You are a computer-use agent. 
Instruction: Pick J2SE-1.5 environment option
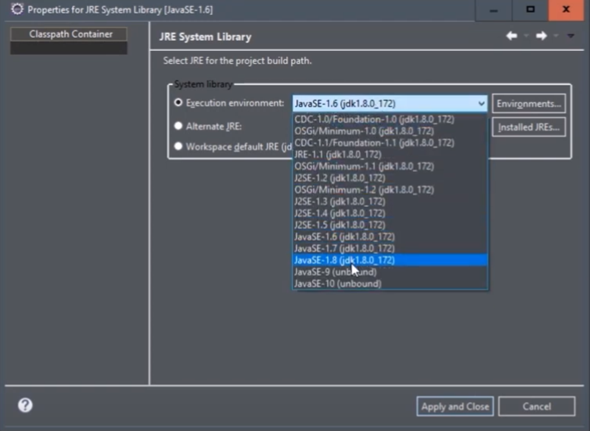click(390, 225)
